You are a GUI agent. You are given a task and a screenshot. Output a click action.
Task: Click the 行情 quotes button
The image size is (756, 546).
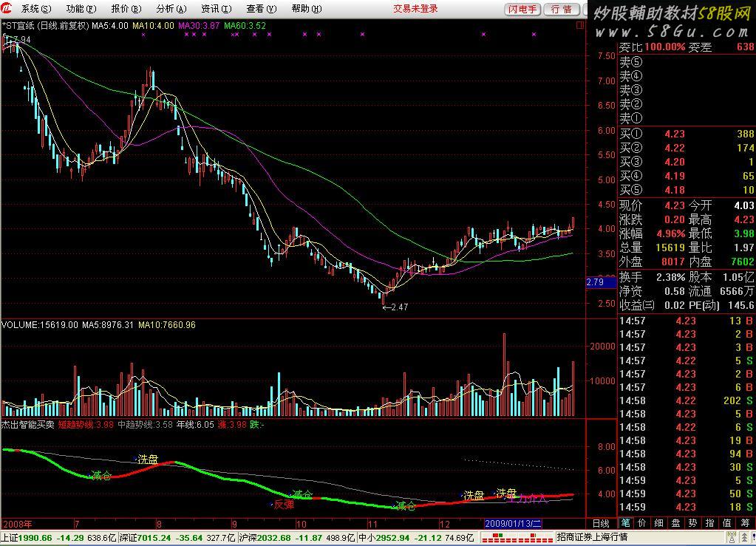(x=562, y=9)
